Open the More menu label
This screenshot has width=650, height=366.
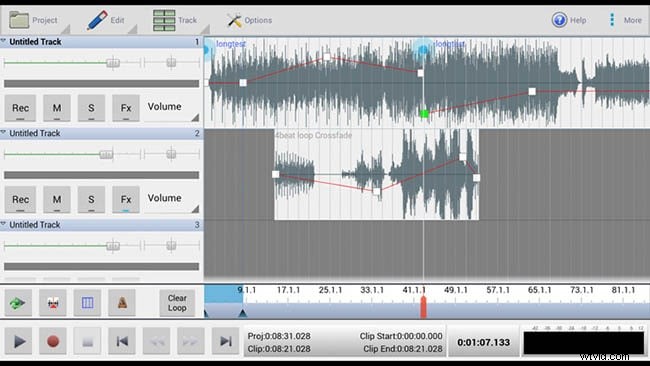[633, 20]
